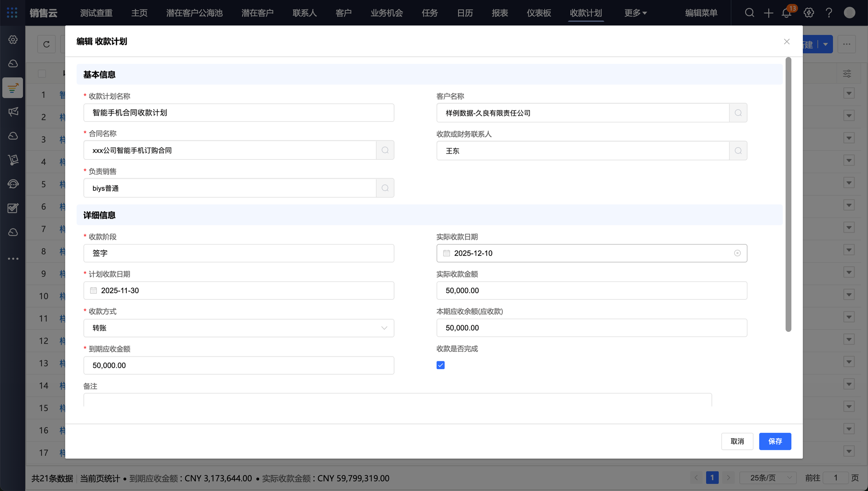868x491 pixels.
Task: Open column settings filter icon
Action: pyautogui.click(x=847, y=74)
